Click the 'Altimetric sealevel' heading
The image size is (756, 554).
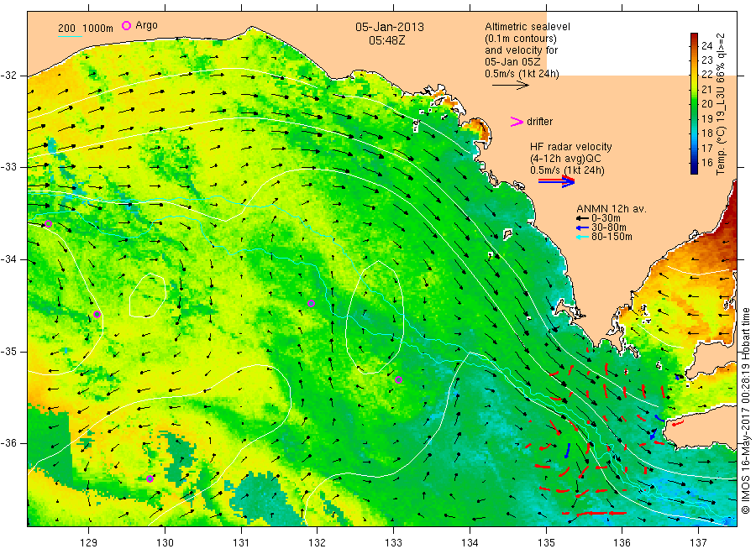(528, 27)
